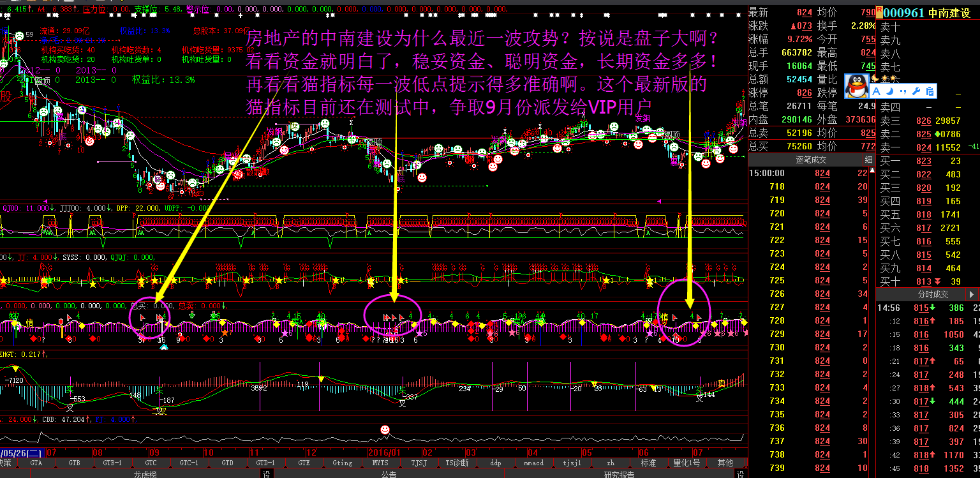Click the 设 button right of 研究报告
This screenshot has height=478, width=980.
(x=740, y=474)
